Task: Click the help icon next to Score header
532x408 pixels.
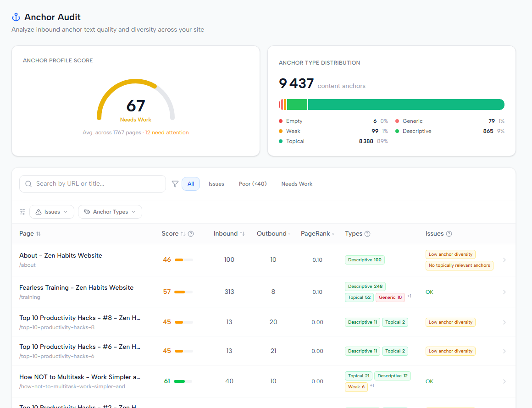Action: point(191,234)
